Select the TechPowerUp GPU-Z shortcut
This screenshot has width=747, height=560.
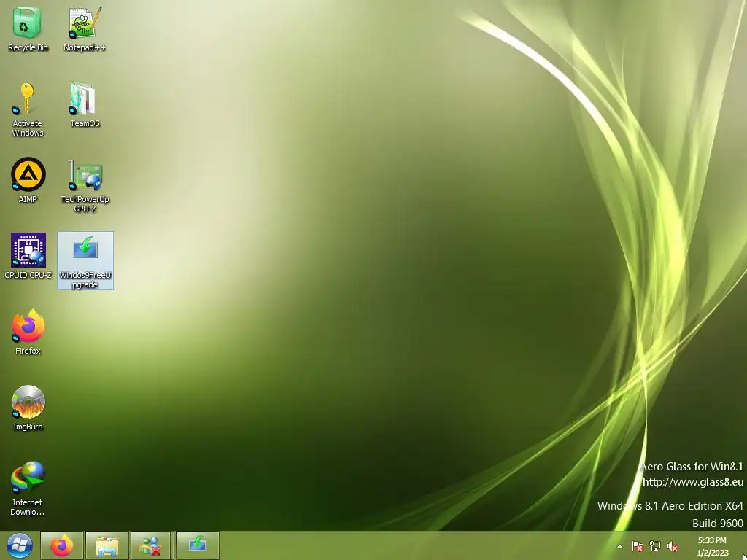[85, 185]
